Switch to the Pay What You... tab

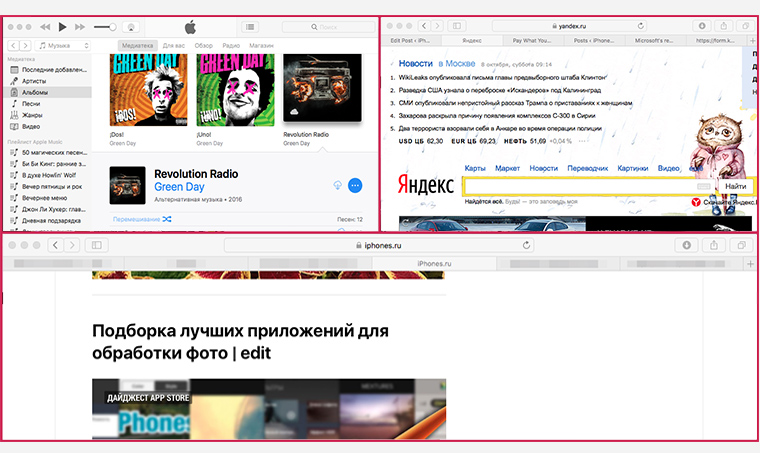[532, 41]
